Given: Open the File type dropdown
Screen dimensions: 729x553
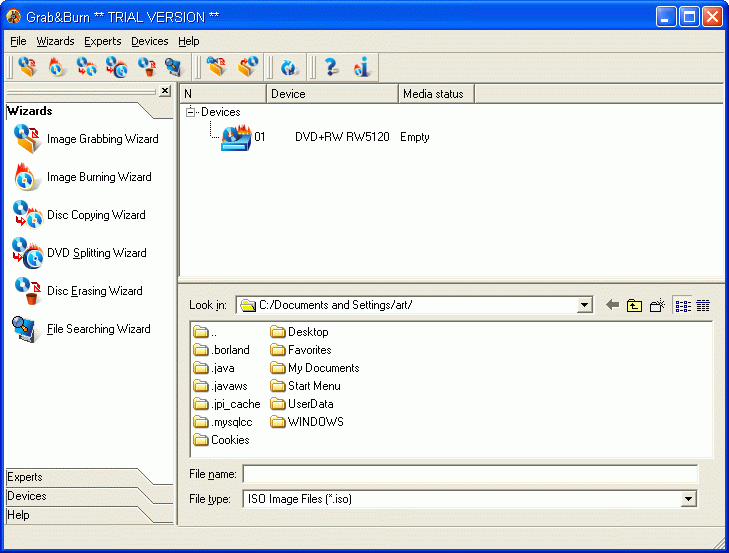Looking at the screenshot, I should pyautogui.click(x=689, y=499).
